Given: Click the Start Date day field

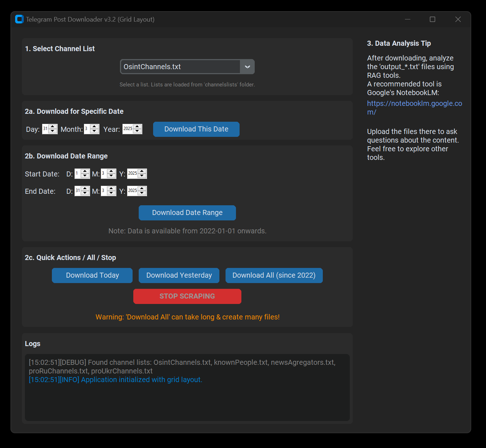Looking at the screenshot, I should [78, 174].
